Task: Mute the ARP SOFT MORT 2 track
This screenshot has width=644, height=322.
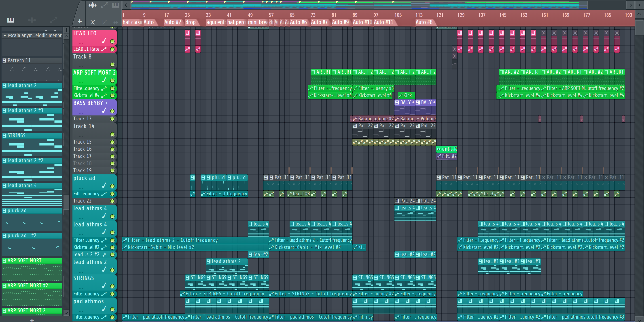Action: (112, 81)
